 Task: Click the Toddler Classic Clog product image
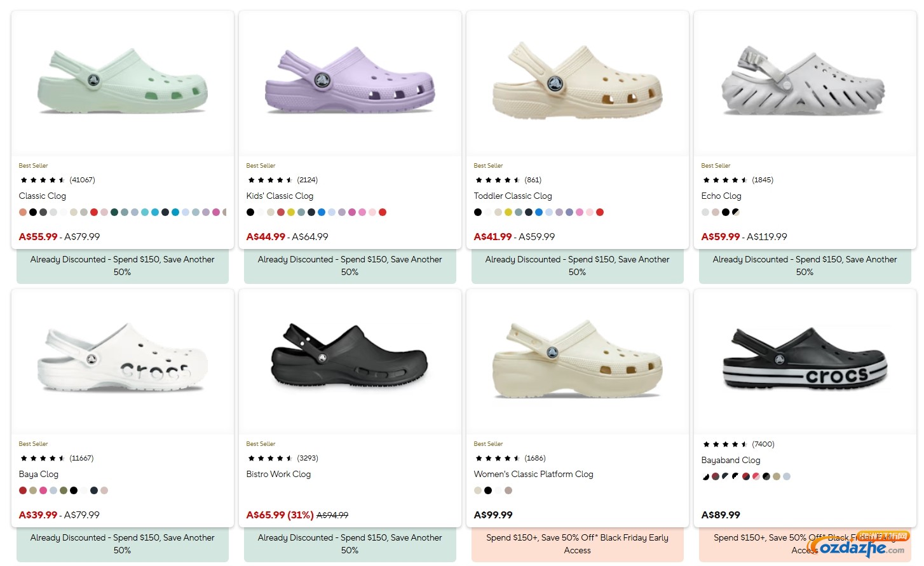577,83
